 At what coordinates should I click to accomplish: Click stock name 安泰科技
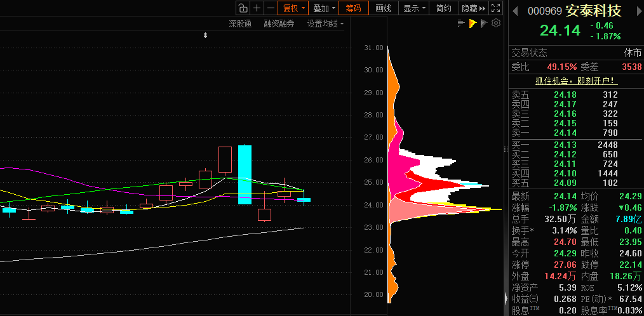[593, 11]
